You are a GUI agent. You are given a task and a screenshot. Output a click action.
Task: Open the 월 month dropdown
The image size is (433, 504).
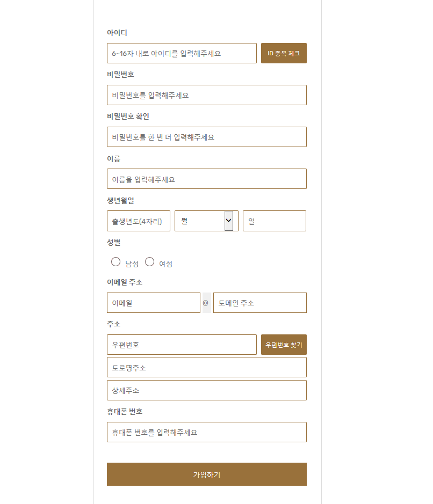(201, 221)
